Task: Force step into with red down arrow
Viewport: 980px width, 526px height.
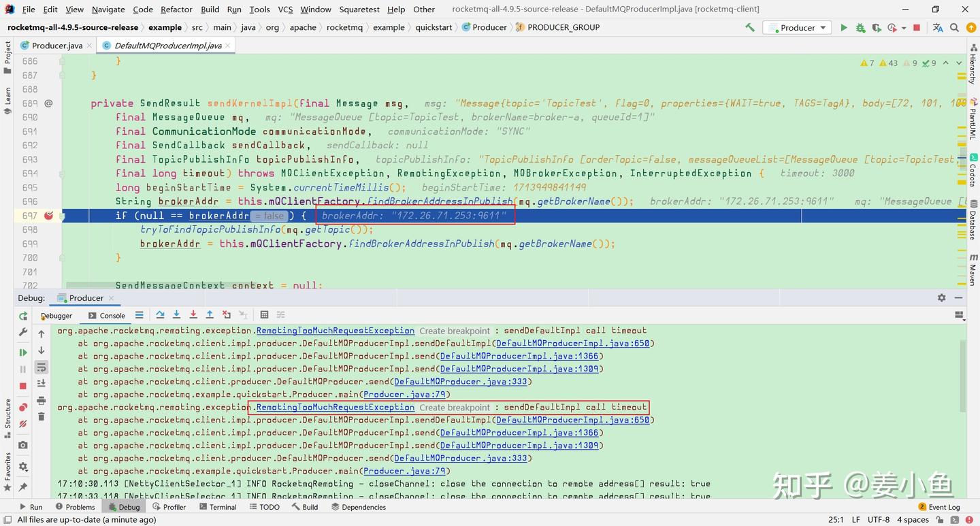Action: 193,315
